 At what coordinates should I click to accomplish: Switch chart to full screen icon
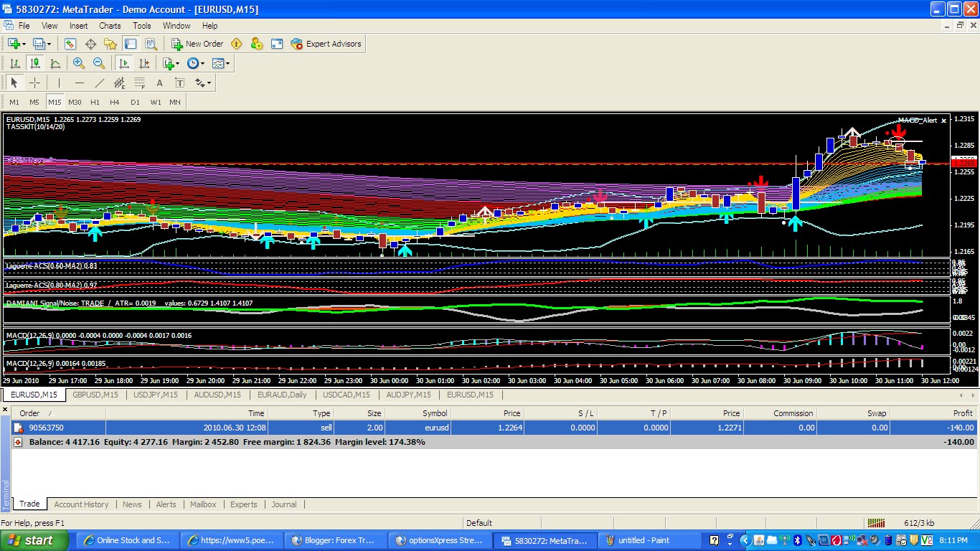[x=277, y=44]
